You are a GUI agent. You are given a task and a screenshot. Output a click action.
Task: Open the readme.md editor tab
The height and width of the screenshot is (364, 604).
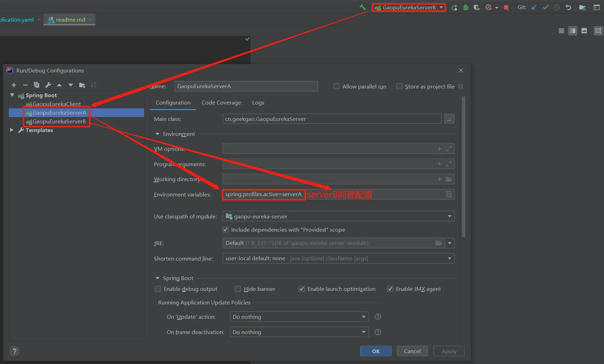point(70,20)
